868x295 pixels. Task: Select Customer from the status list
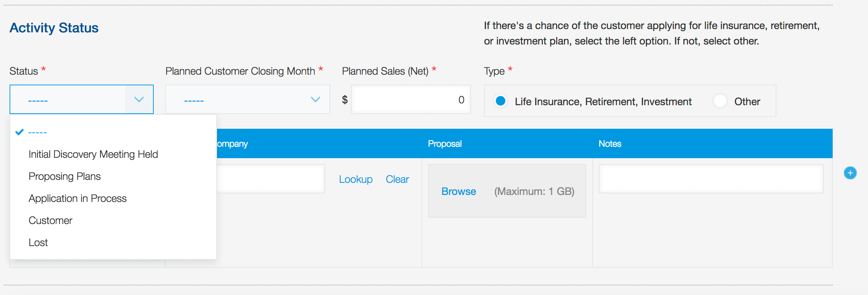[50, 220]
